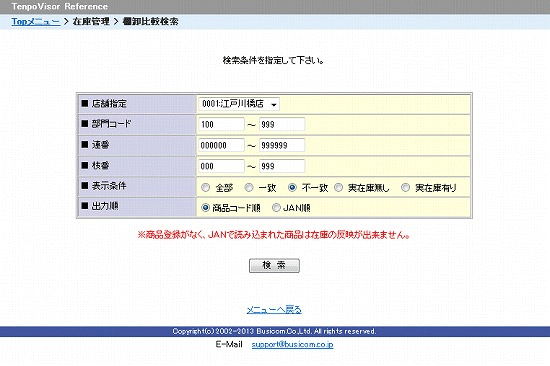Screen dimensions: 550x366
Task: Select the 実在庫無し radio option
Action: [338, 188]
